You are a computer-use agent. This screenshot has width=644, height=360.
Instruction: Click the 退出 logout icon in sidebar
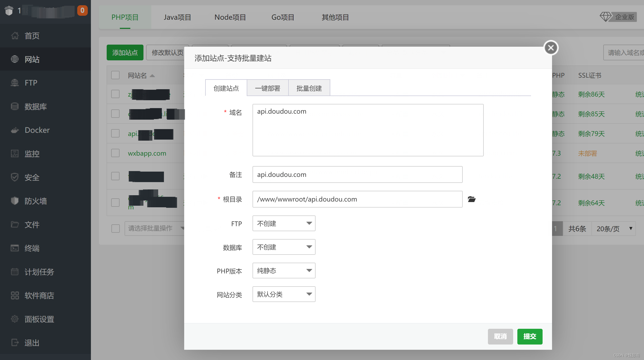click(x=15, y=342)
